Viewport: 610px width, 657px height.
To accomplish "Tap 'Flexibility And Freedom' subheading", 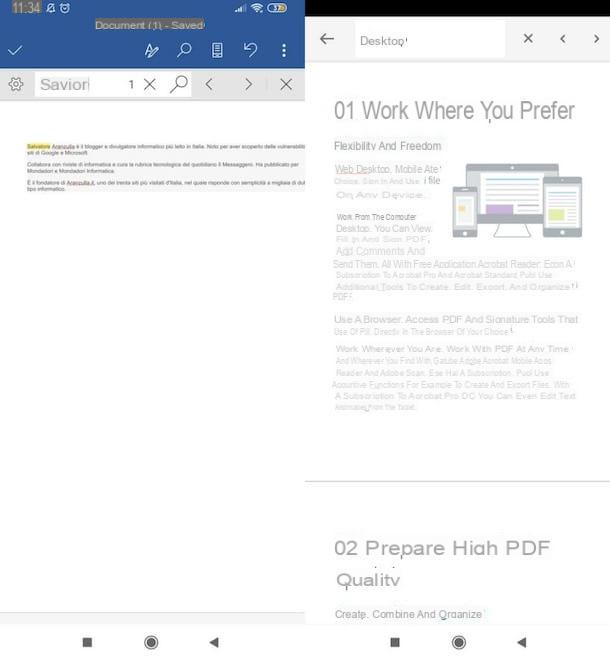I will tap(388, 146).
